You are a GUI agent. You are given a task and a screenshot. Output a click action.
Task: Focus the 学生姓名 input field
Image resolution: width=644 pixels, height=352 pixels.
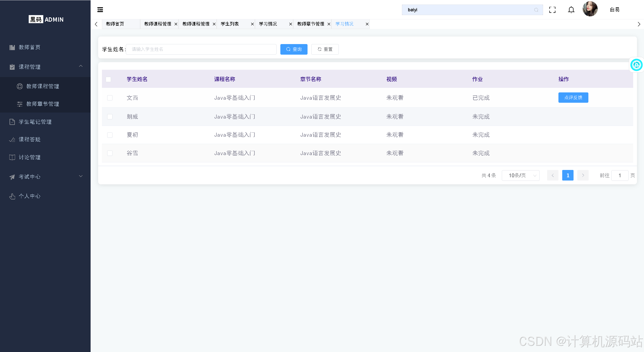click(201, 49)
